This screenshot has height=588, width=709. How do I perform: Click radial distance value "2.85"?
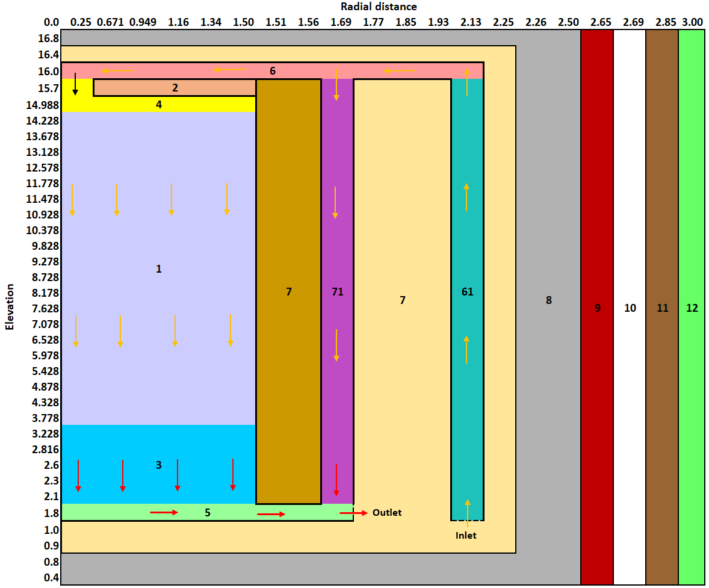tap(666, 22)
